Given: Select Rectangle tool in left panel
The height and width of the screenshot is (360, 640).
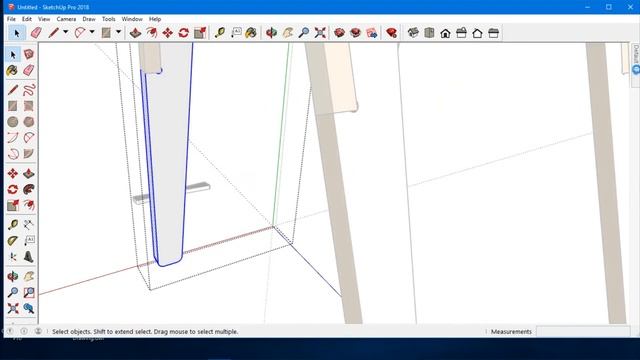Looking at the screenshot, I should 12,106.
